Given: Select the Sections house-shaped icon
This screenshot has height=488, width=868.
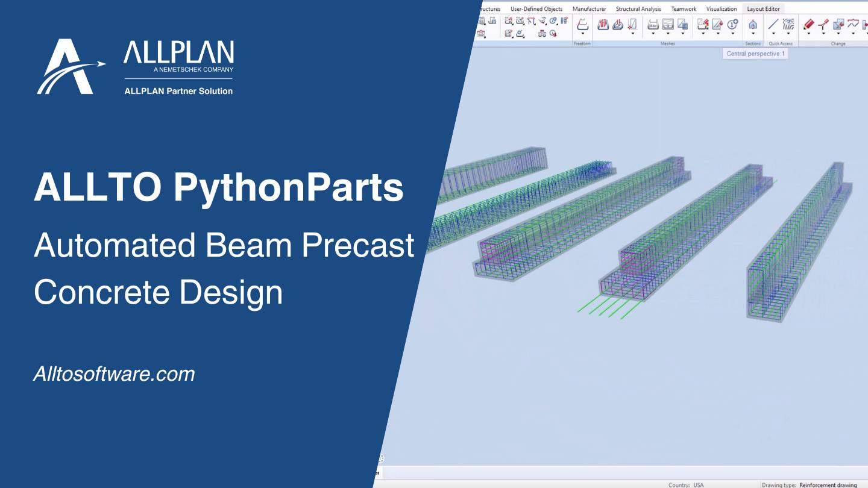Looking at the screenshot, I should (x=753, y=25).
